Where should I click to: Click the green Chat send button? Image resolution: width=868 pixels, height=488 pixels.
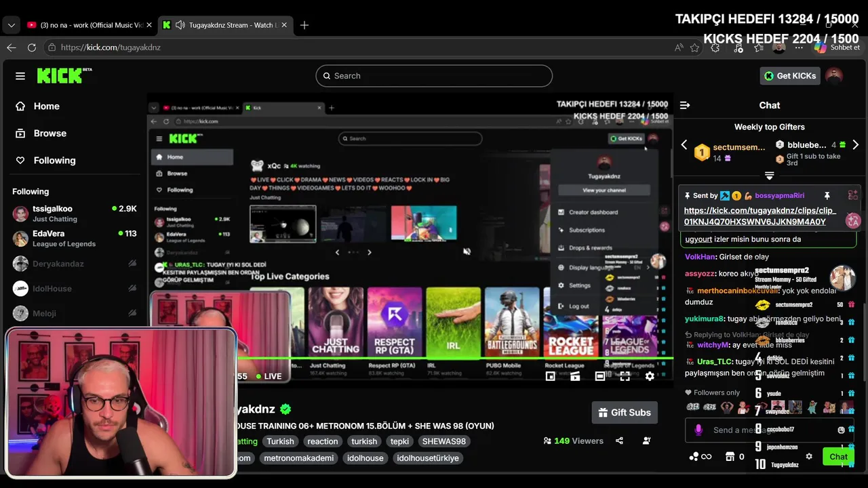(x=838, y=457)
